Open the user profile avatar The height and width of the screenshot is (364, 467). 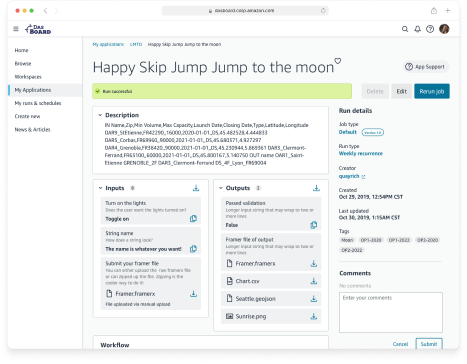[x=444, y=29]
